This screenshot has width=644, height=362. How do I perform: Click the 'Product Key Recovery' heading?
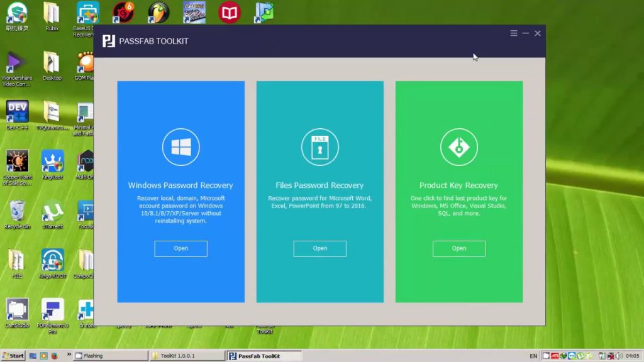coord(458,185)
